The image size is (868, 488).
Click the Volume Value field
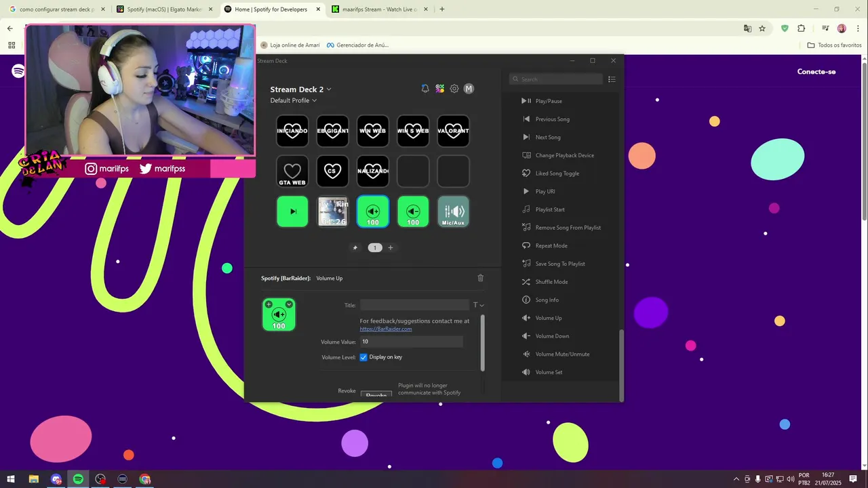click(x=411, y=342)
